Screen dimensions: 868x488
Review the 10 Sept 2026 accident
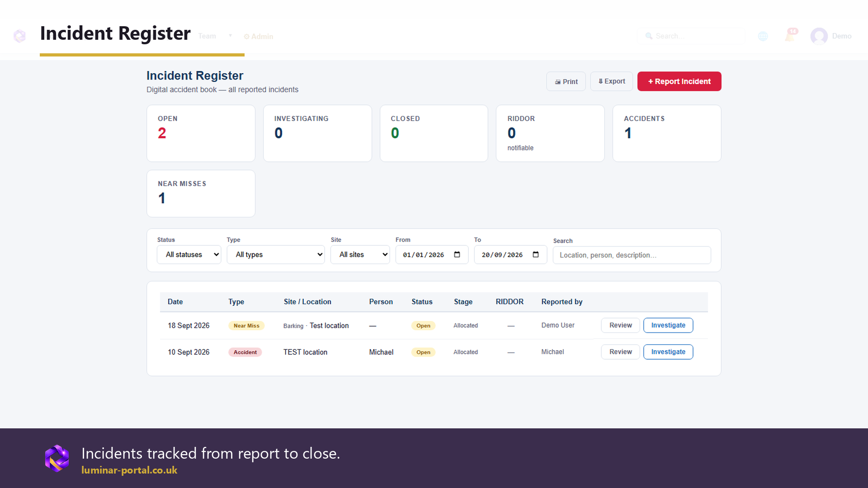pyautogui.click(x=620, y=352)
